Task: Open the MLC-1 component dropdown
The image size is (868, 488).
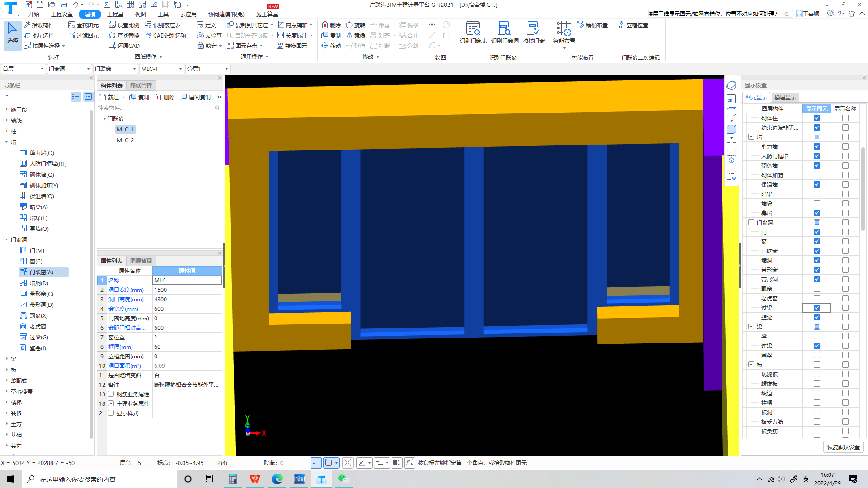Action: pos(162,69)
